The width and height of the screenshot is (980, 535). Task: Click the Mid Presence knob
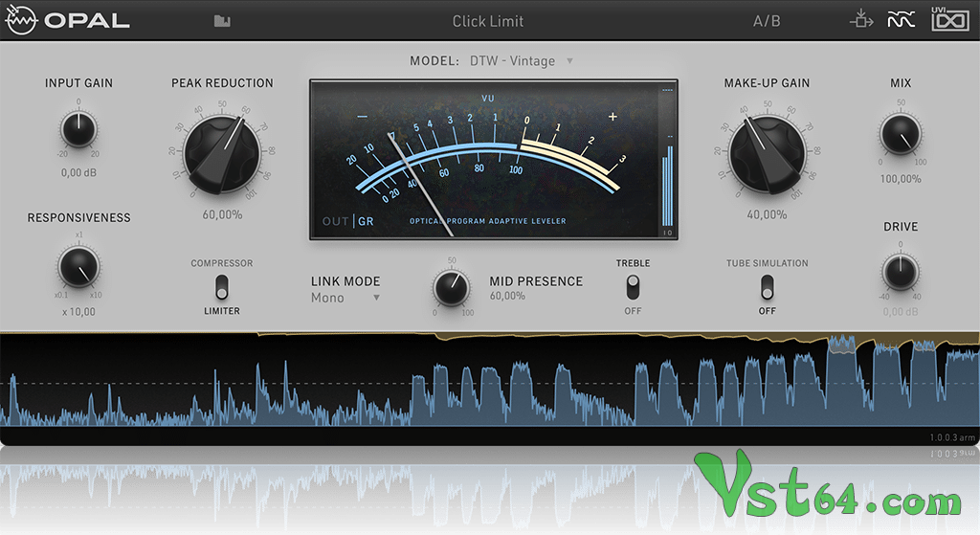click(x=452, y=287)
